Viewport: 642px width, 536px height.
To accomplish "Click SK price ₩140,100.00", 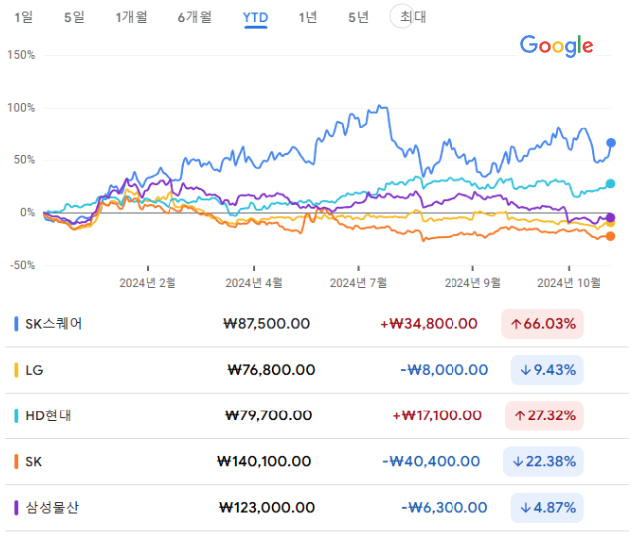I will click(x=264, y=461).
